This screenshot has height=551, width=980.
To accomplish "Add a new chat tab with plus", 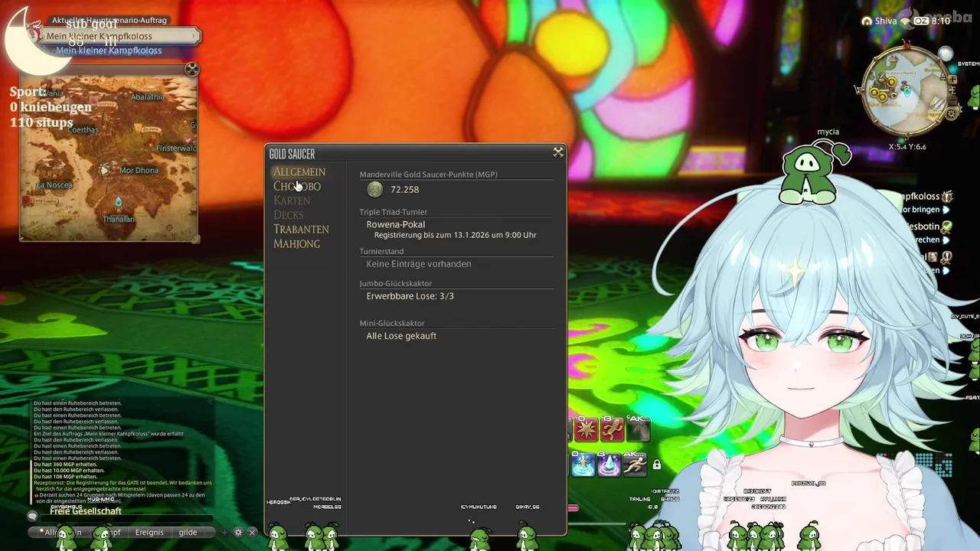I will 224,533.
